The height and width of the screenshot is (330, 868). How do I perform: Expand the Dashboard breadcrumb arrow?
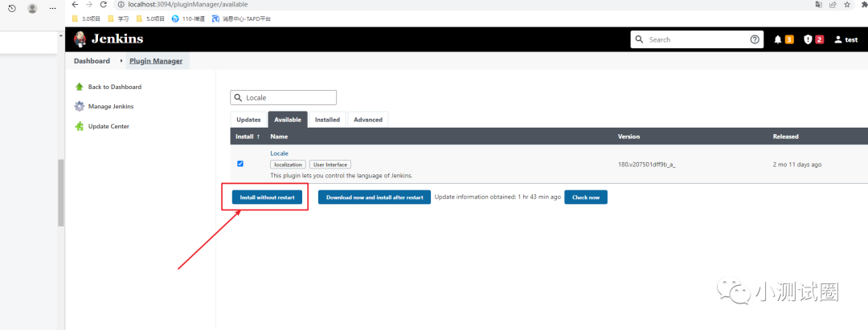click(121, 61)
